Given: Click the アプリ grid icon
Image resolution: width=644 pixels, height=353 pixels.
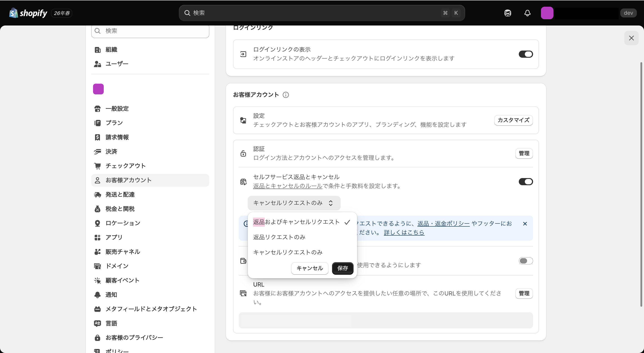Looking at the screenshot, I should [x=97, y=237].
